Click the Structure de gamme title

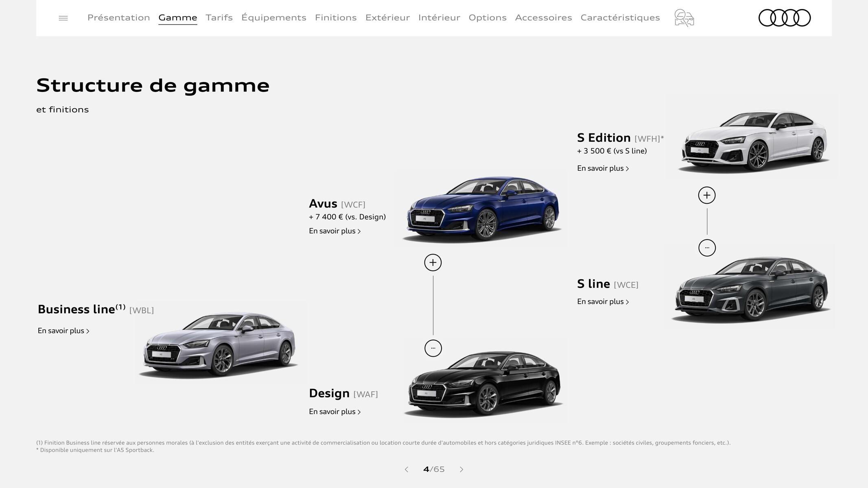coord(153,85)
